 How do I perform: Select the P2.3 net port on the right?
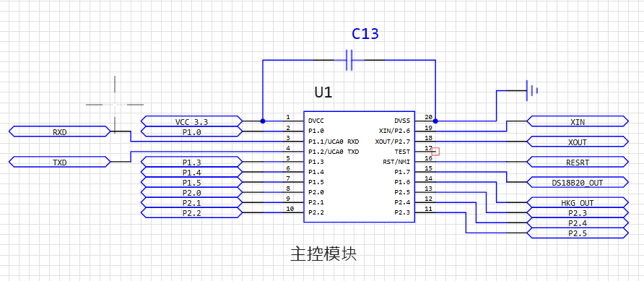pos(578,213)
